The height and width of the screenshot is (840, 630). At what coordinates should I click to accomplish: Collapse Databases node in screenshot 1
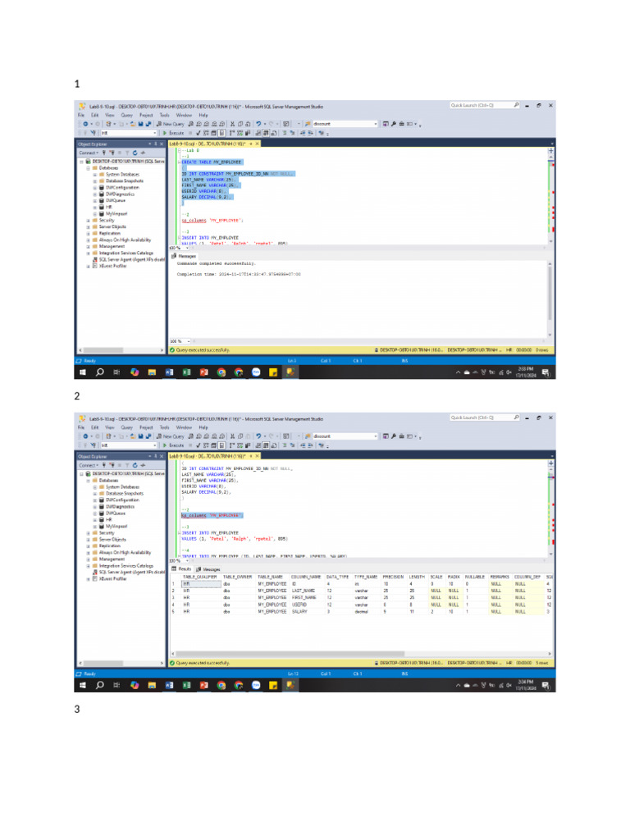pos(89,167)
